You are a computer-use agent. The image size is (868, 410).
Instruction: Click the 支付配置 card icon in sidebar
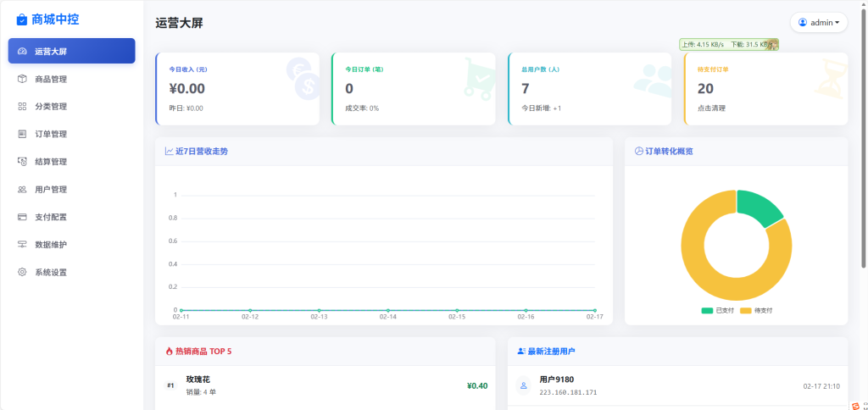22,217
